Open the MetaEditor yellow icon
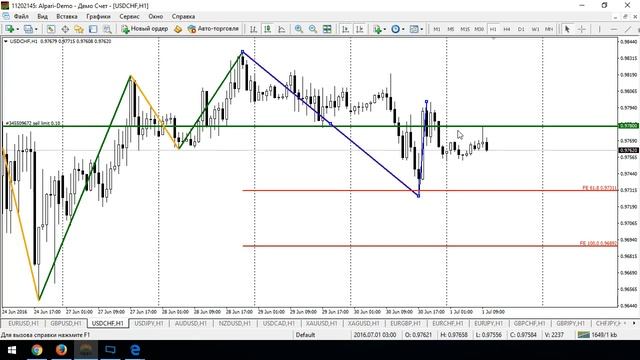 [x=178, y=29]
